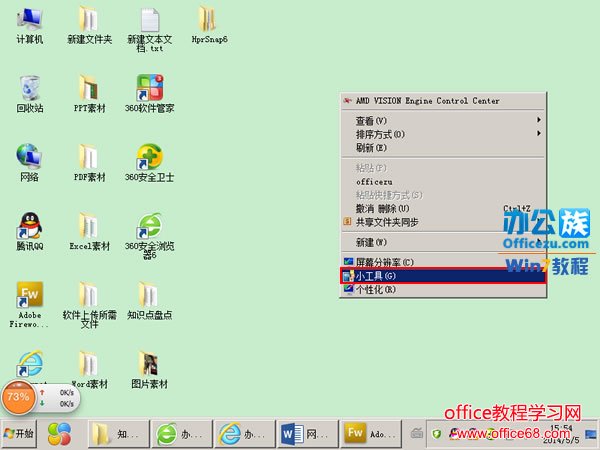The height and width of the screenshot is (450, 600).
Task: Click the officezu context menu entry
Action: tap(443, 182)
